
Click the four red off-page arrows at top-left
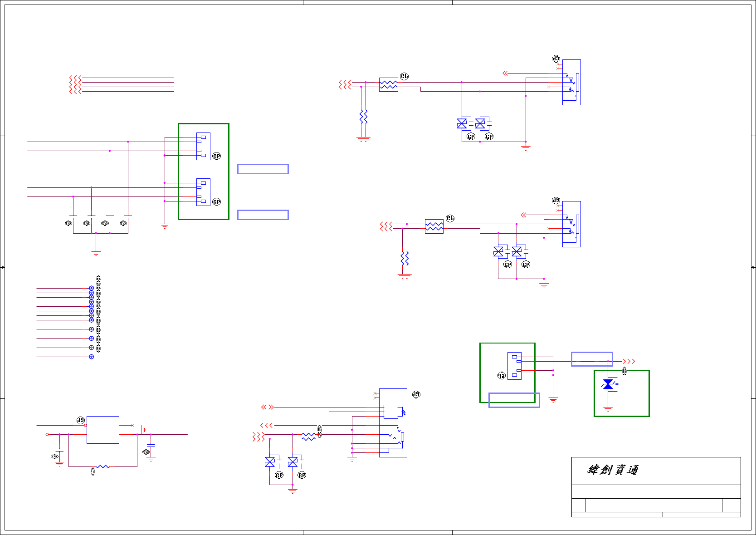click(75, 84)
